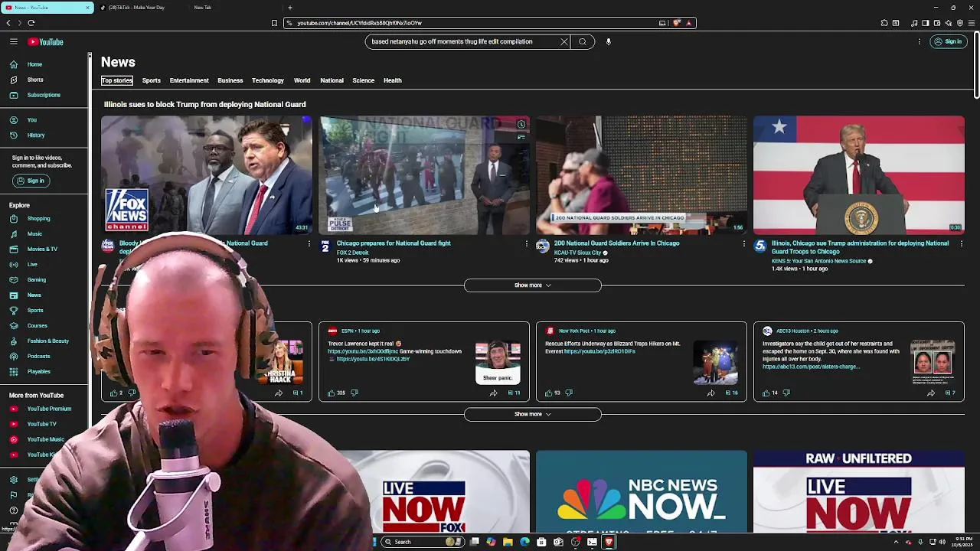The image size is (980, 551).
Task: Open Subscriptions in sidebar
Action: click(44, 95)
